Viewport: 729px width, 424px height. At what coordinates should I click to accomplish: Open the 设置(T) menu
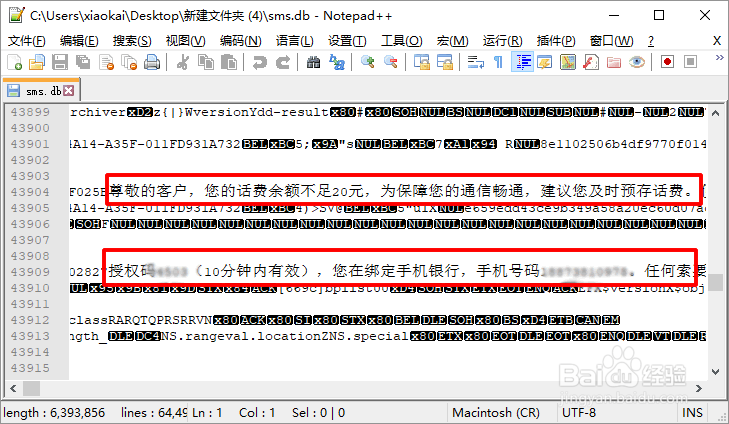(347, 41)
